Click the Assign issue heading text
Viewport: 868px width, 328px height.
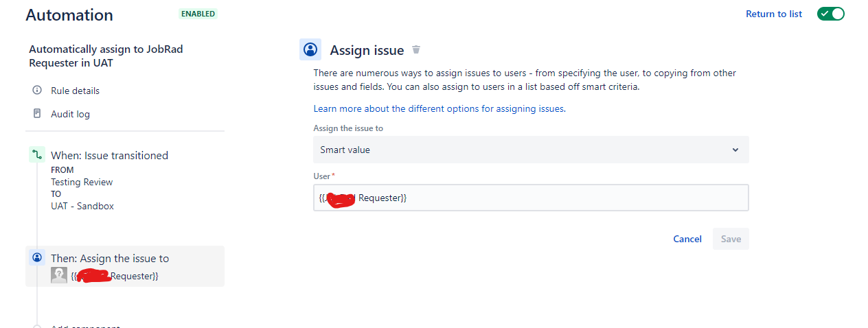367,50
